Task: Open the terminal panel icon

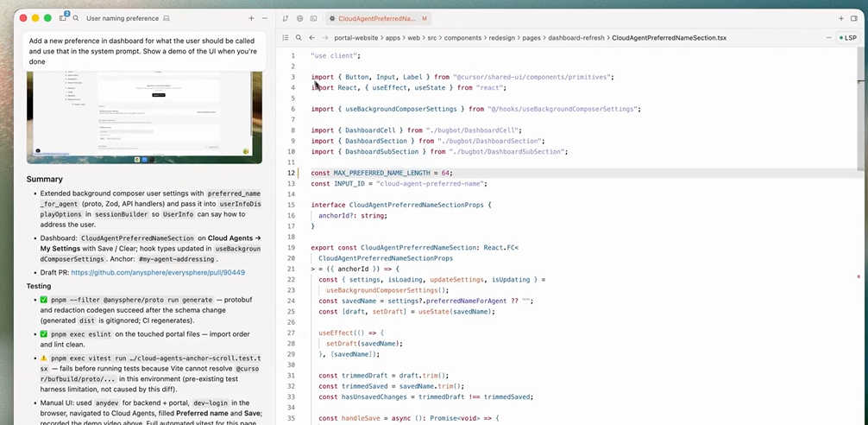Action: (312, 17)
